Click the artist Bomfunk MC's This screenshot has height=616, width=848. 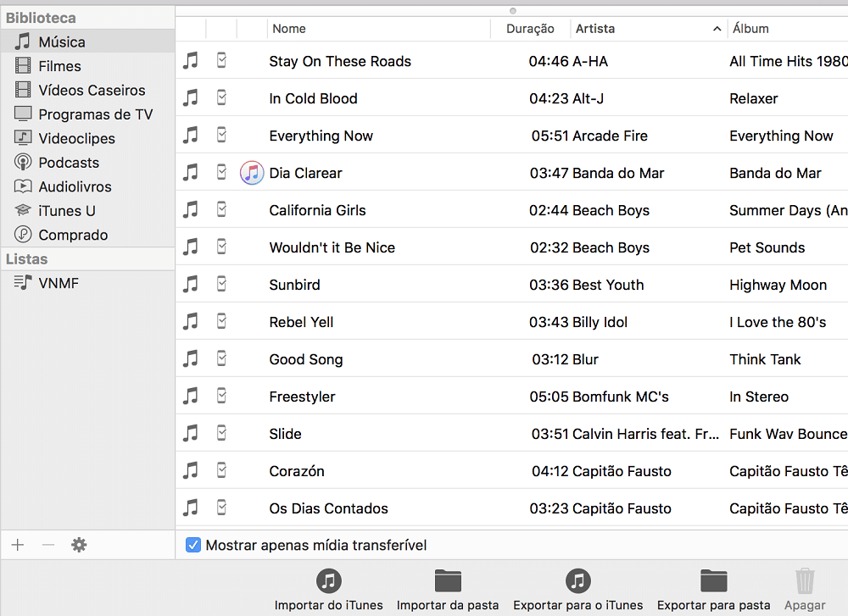[x=621, y=397]
